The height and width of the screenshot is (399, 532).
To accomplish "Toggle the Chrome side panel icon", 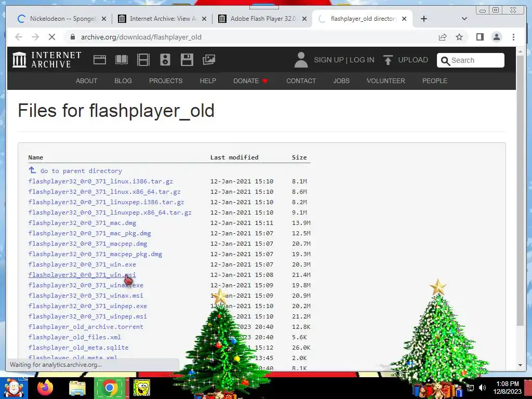I will pos(480,37).
